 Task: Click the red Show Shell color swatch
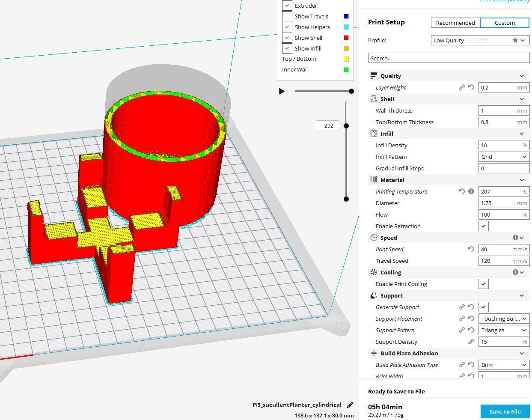346,37
